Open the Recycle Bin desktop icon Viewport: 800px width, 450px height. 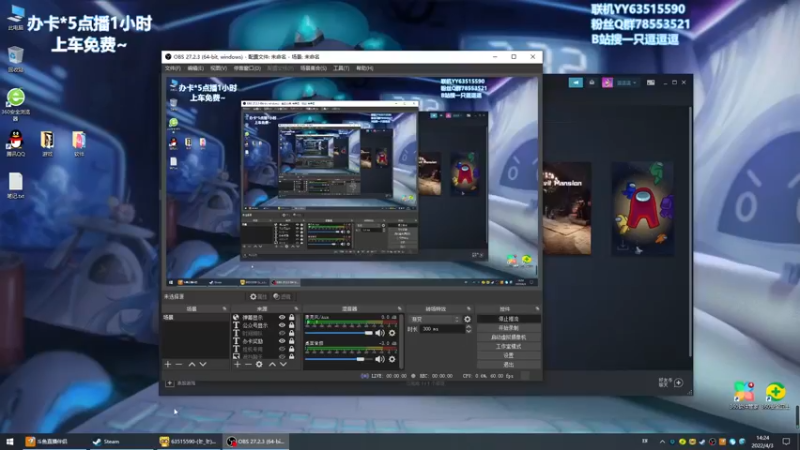(16, 59)
